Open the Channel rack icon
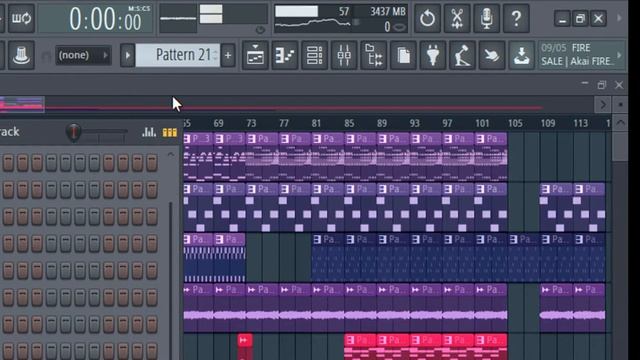Screen dimensions: 640x360 click(x=314, y=55)
